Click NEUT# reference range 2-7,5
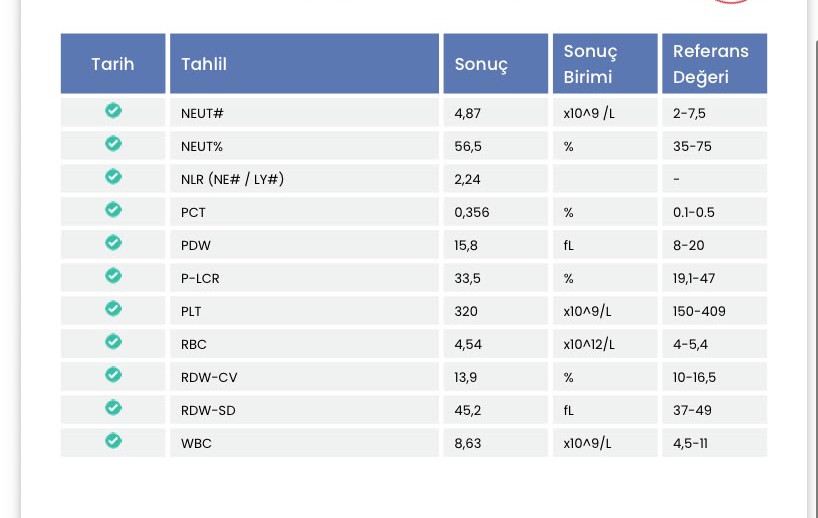Image resolution: width=818 pixels, height=518 pixels. click(689, 113)
